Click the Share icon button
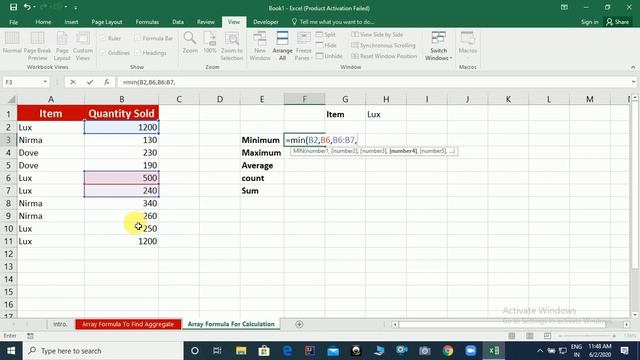Image resolution: width=640 pixels, height=360 pixels. point(617,22)
